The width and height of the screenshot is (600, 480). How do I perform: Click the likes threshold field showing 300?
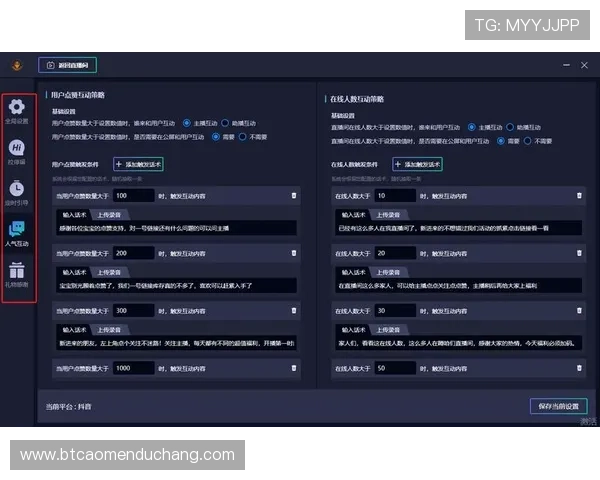tap(134, 310)
